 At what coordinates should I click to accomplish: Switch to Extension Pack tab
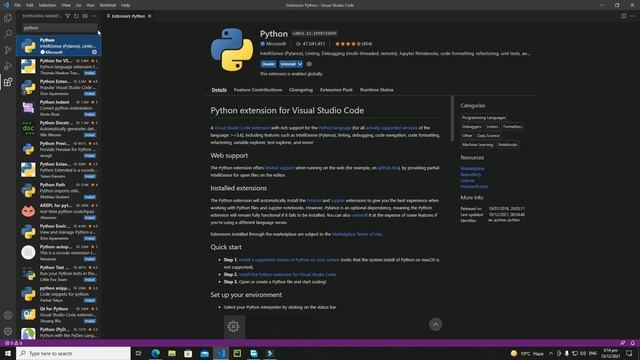tap(336, 90)
